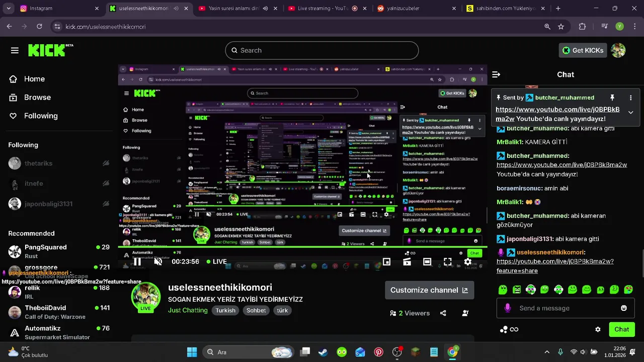The width and height of the screenshot is (644, 362).
Task: Collapse the chat panel with the arrow icon
Action: pos(496,74)
